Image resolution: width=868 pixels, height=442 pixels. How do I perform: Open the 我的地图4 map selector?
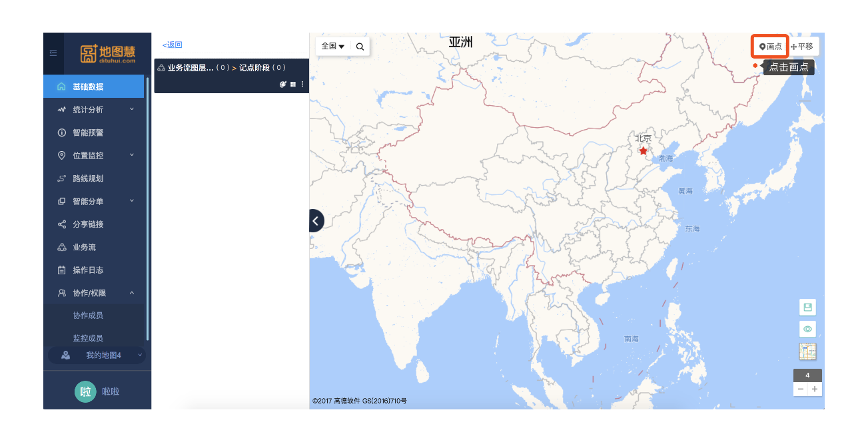click(97, 355)
